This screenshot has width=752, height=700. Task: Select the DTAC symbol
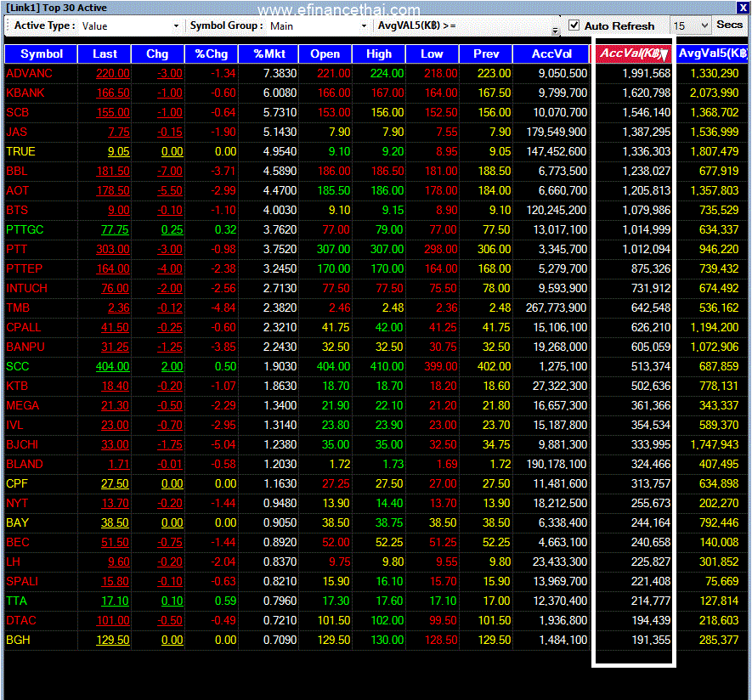(21, 620)
